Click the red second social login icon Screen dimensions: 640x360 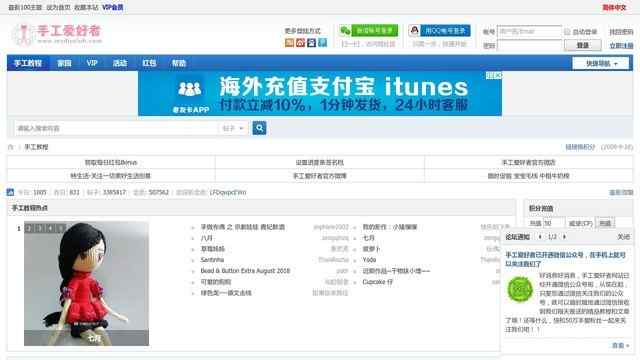pyautogui.click(x=300, y=42)
